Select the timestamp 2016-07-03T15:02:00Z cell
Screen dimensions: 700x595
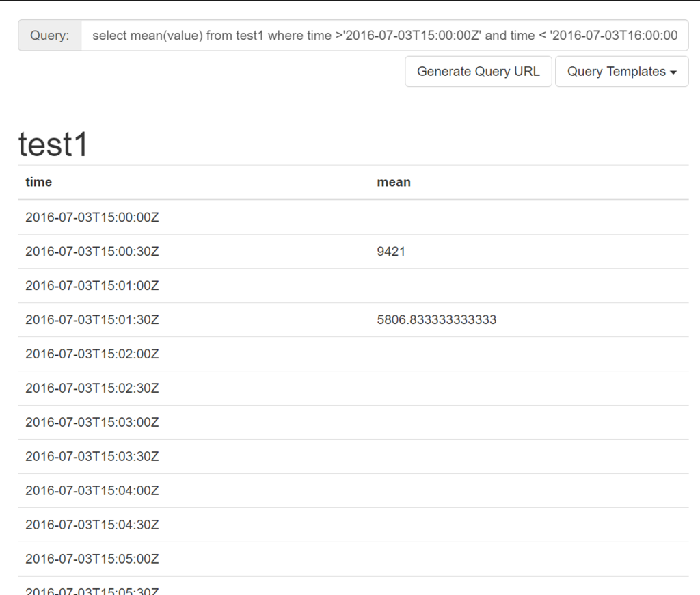[92, 354]
